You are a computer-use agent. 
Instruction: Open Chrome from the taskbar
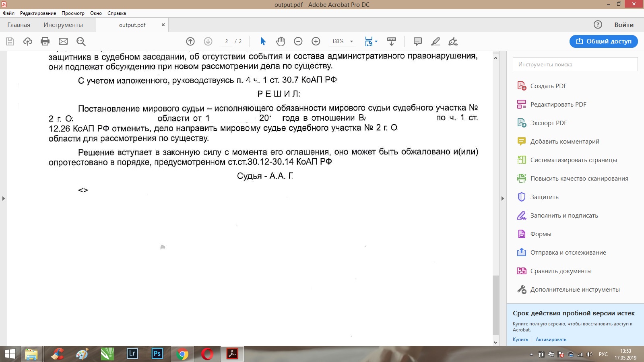pyautogui.click(x=182, y=354)
